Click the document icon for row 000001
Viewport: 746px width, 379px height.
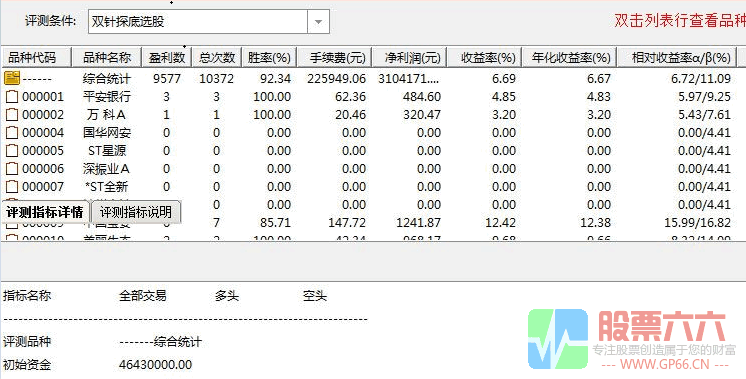tap(12, 97)
